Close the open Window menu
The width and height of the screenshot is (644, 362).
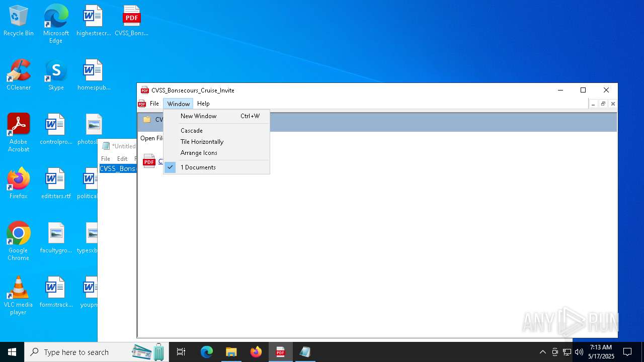point(179,104)
